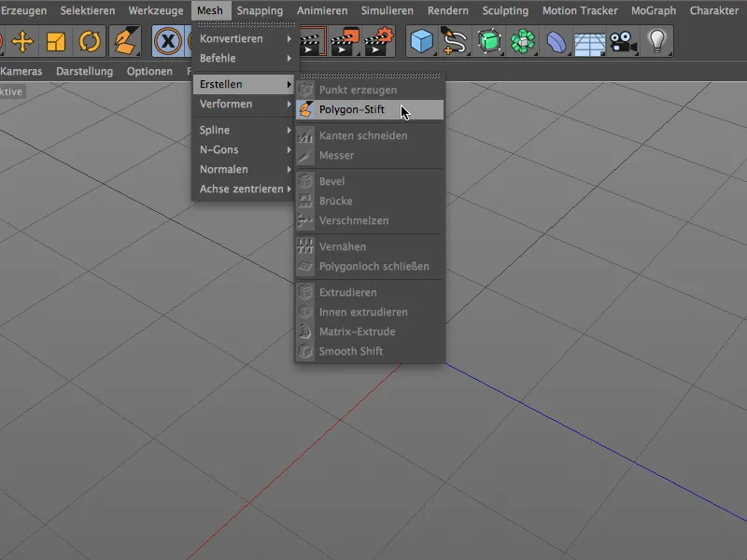Click the Perspektive viewport tab

tap(14, 91)
